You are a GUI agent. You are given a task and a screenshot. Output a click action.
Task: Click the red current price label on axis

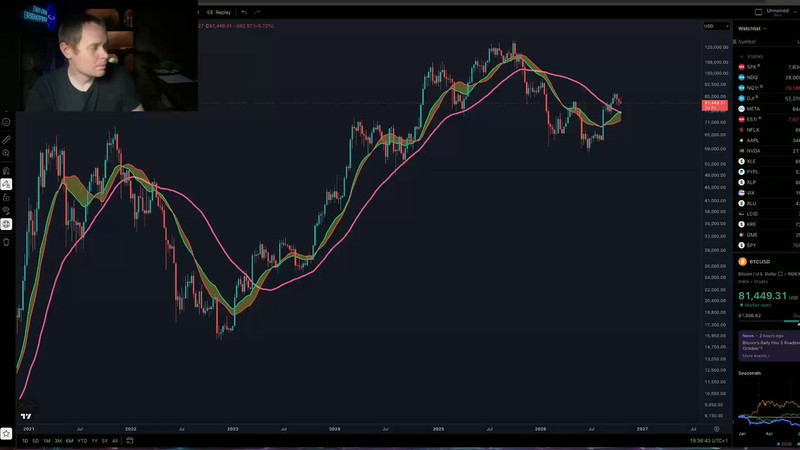coord(715,106)
